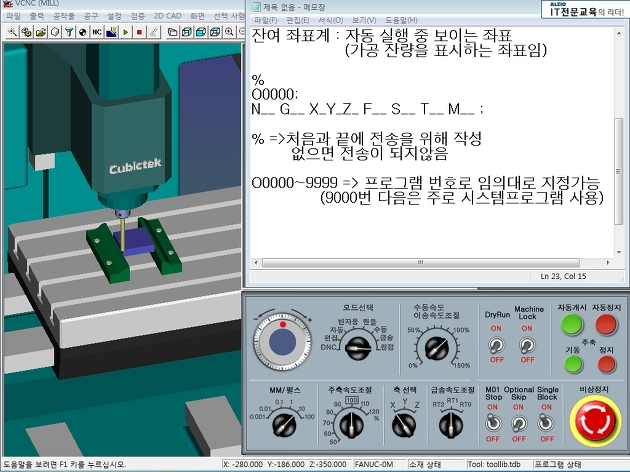Viewport: 630px width, 472px height.
Task: Click the VCNC (MILL) title bar app icon
Action: tap(8, 3)
